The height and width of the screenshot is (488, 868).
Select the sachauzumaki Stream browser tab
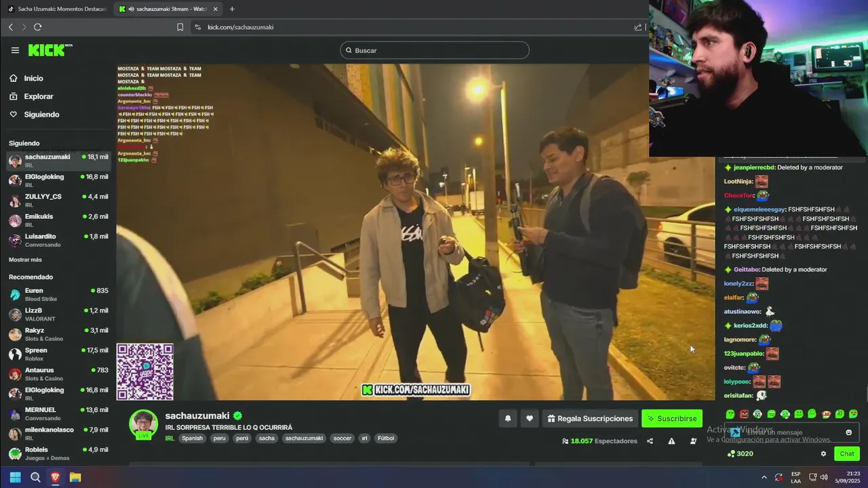coord(168,9)
